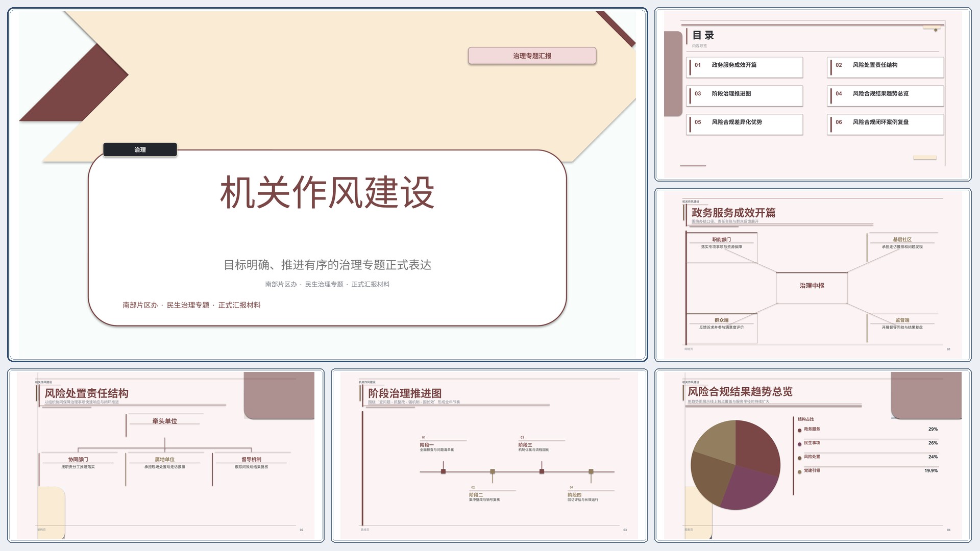
Task: Open the cover slide 机关作风建设 thumbnail
Action: point(327,185)
